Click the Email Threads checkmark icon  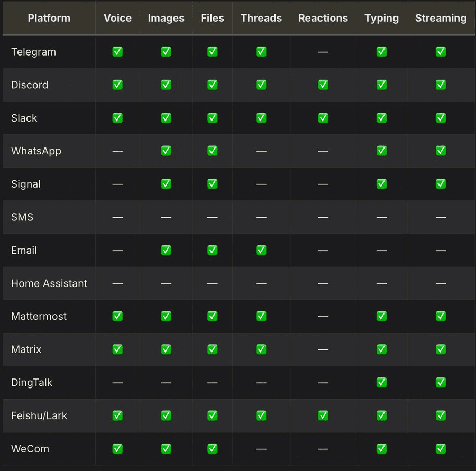261,250
